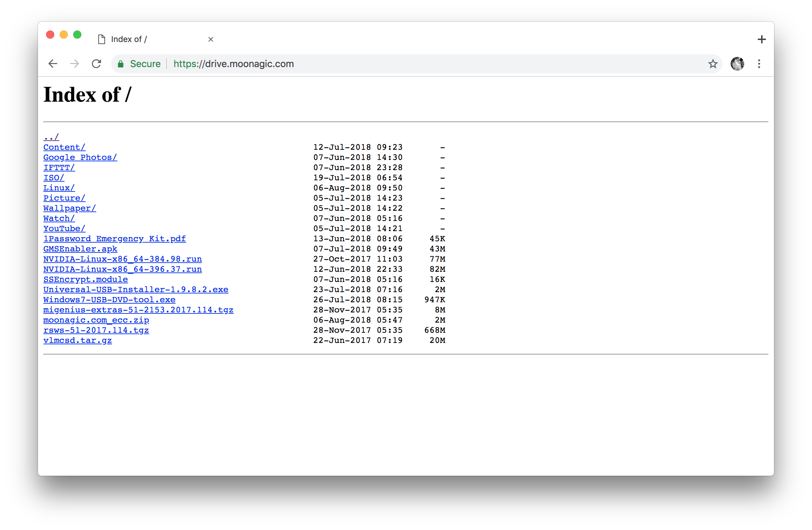Go up to parent directory link
This screenshot has width=812, height=530.
[51, 137]
